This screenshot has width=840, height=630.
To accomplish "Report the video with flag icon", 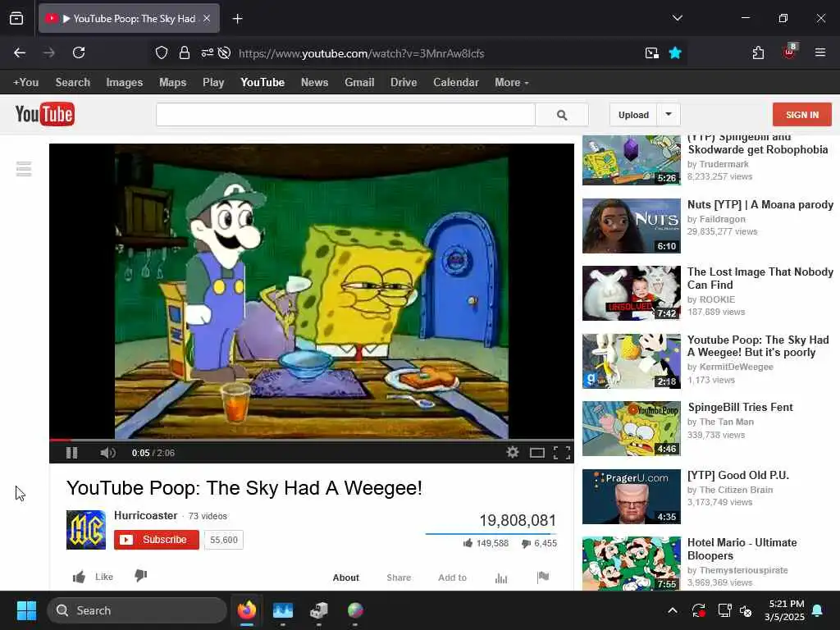I will tap(543, 577).
